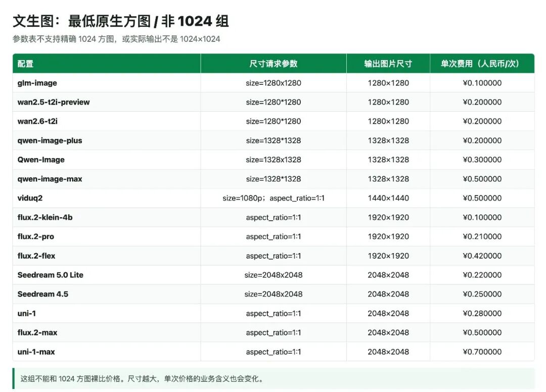Select the wan2.5-t2i-preview model name
The height and width of the screenshot is (392, 546).
[x=54, y=102]
